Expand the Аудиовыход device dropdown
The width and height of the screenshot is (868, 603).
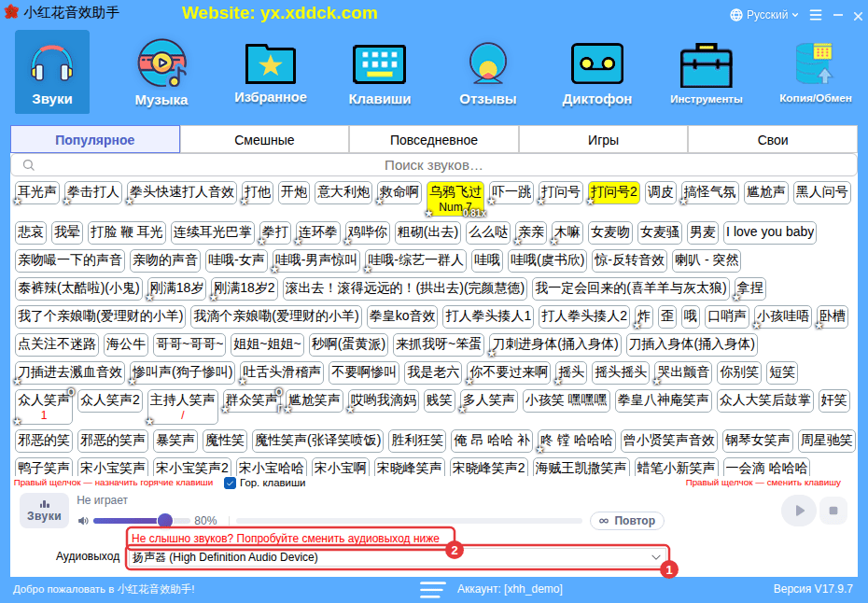point(398,557)
